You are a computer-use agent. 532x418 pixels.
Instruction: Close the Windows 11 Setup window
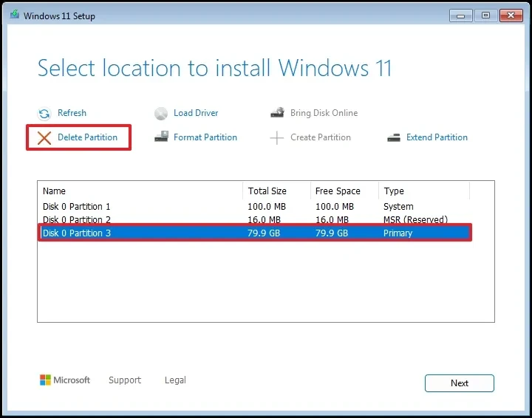[x=509, y=15]
